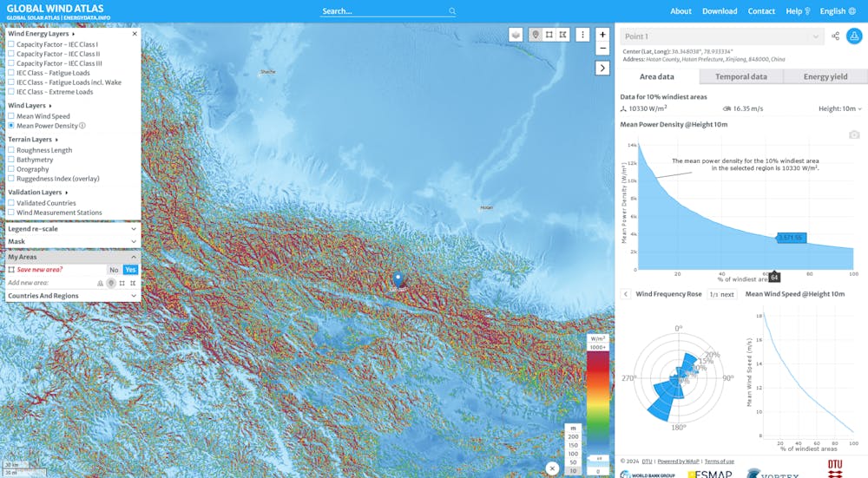Collapse side panel with right arrow button
The height and width of the screenshot is (478, 868).
(602, 68)
